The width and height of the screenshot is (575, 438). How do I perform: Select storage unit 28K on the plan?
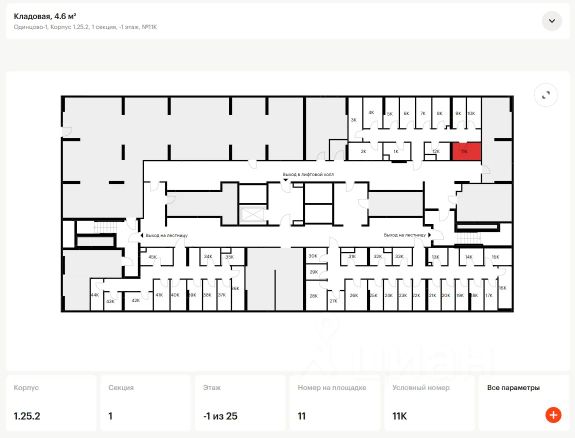tap(314, 295)
